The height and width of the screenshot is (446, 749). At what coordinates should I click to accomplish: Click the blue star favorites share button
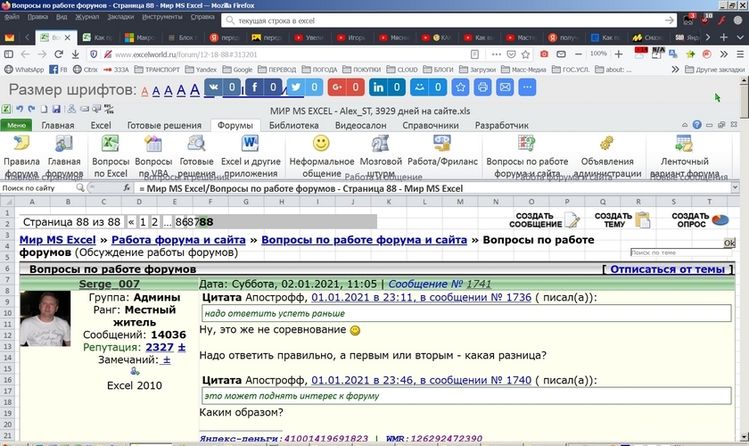460,87
